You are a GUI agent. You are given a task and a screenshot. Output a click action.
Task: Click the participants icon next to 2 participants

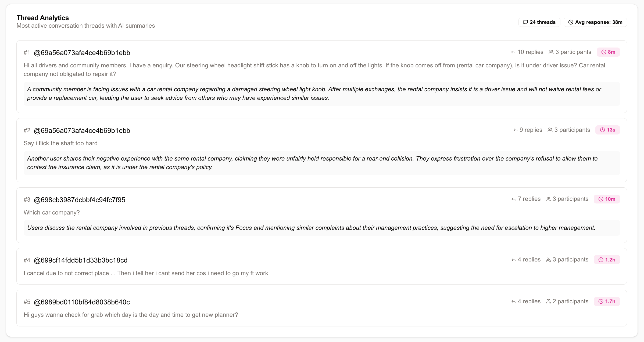tap(548, 301)
